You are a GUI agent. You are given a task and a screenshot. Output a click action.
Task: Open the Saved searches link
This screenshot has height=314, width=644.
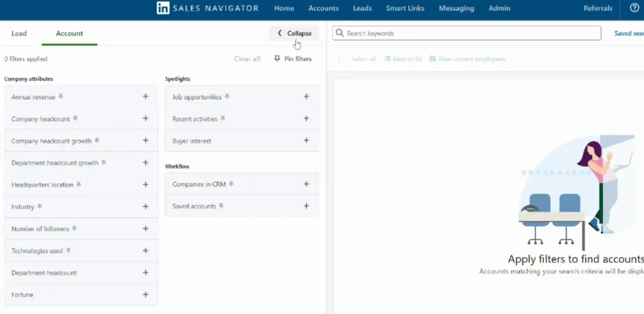tap(629, 34)
